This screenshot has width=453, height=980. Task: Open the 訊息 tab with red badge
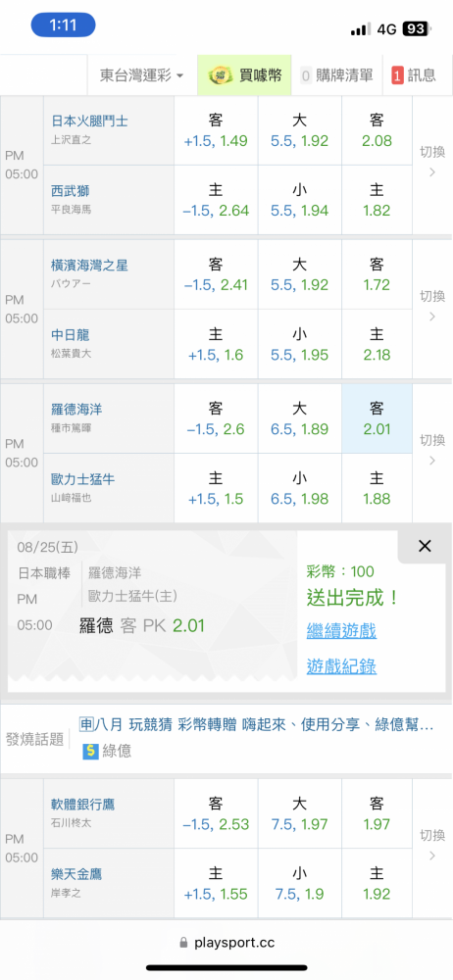click(x=414, y=75)
